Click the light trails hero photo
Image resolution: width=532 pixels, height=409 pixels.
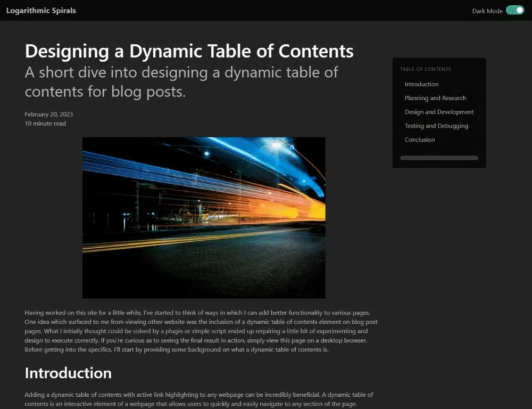(x=203, y=217)
